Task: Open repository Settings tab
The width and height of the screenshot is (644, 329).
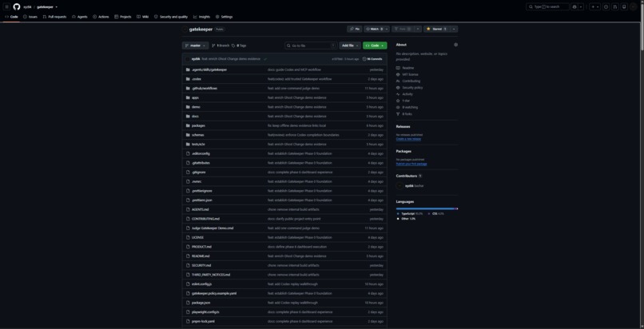Action: coord(224,17)
